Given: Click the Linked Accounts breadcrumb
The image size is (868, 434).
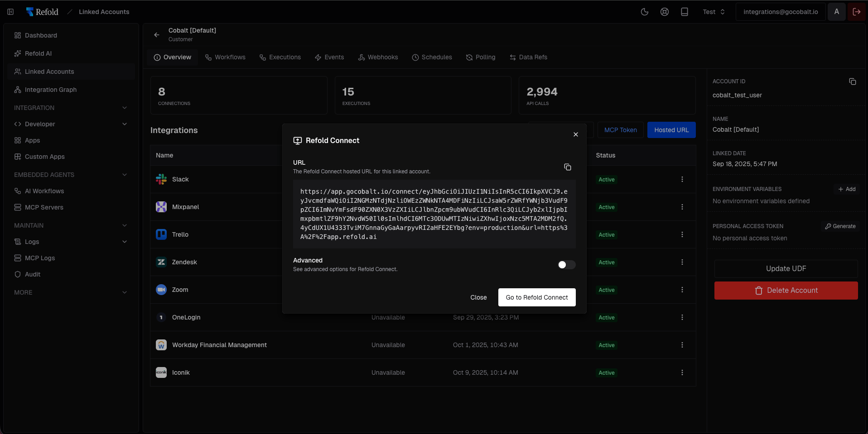Looking at the screenshot, I should 104,12.
